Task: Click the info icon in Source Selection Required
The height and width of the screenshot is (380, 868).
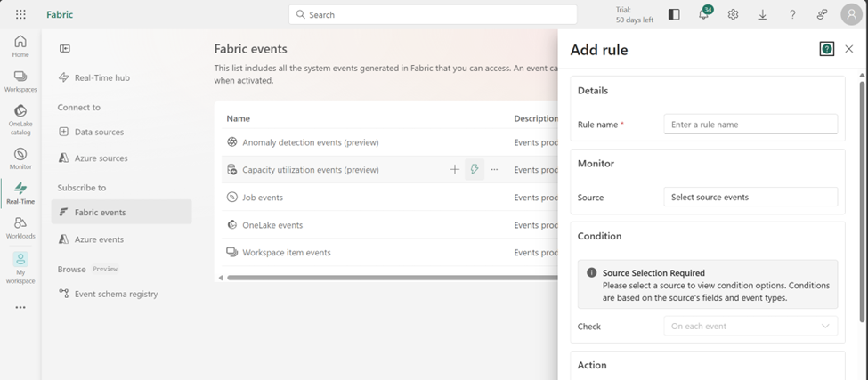Action: (x=592, y=272)
